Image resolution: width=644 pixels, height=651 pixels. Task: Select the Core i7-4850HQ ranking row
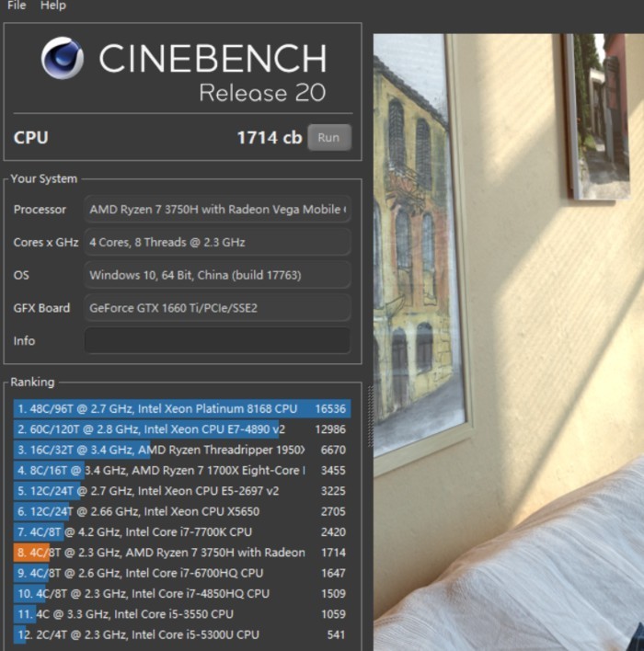(x=182, y=594)
